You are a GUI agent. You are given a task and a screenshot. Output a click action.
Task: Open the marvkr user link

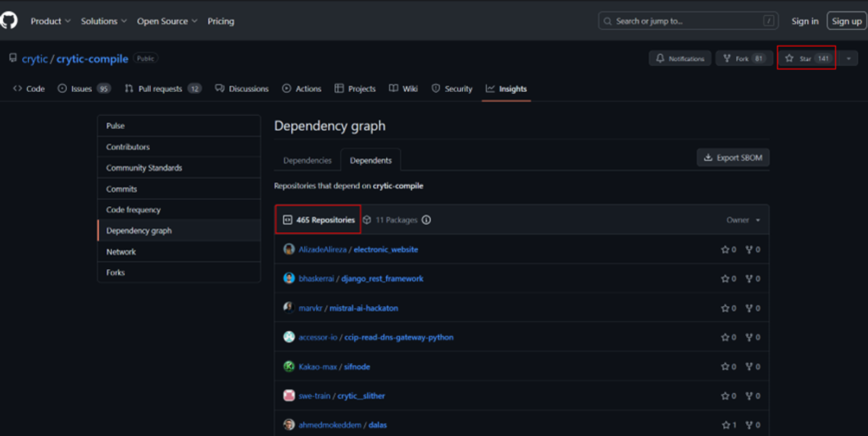[x=310, y=308]
